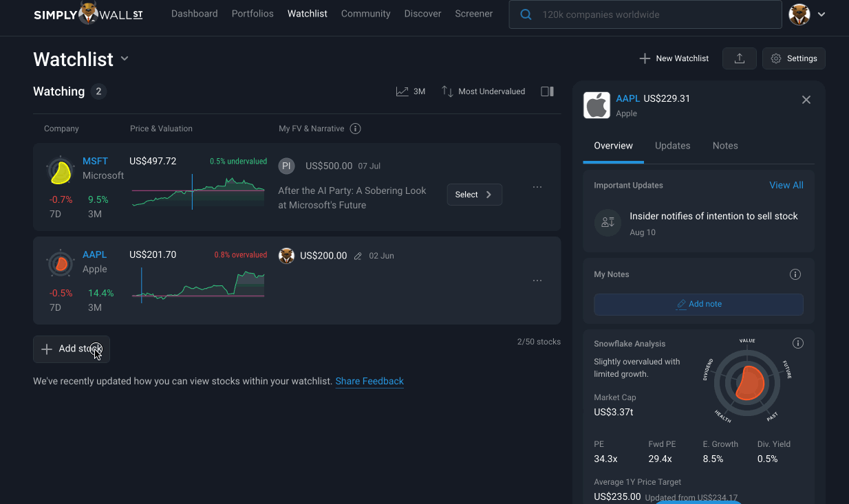Click the Apple logo in detail panel
The image size is (849, 504).
(x=597, y=105)
